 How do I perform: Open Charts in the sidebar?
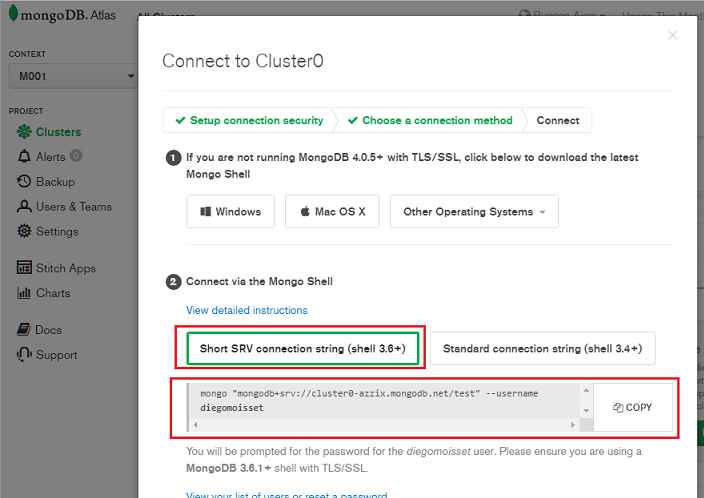click(x=53, y=293)
